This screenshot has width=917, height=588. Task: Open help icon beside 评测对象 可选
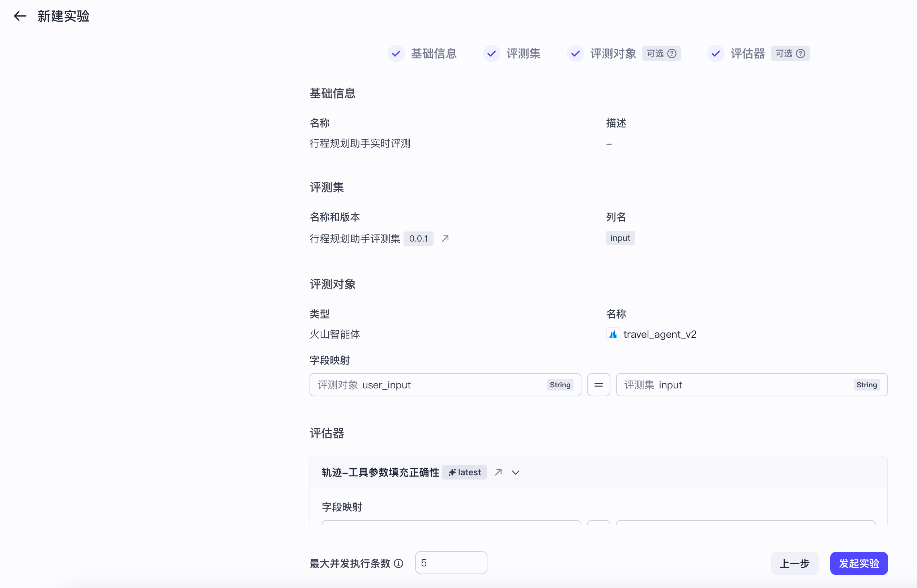point(672,54)
